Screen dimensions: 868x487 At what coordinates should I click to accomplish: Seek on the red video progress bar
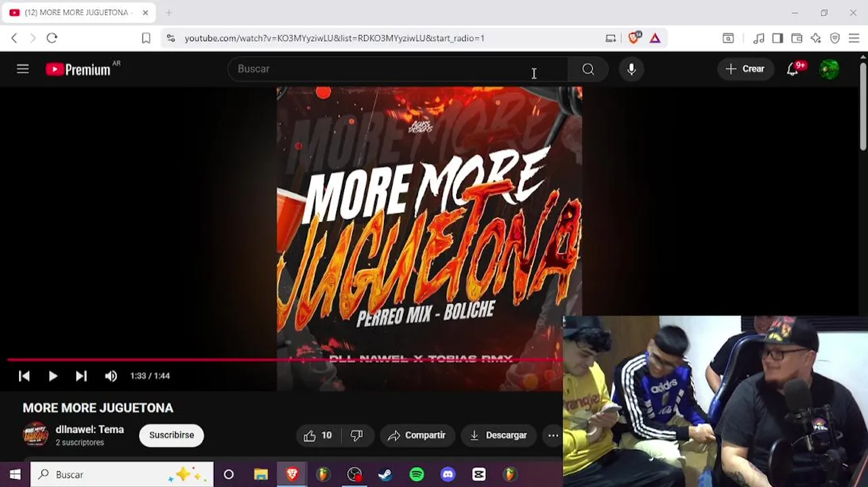click(x=284, y=361)
